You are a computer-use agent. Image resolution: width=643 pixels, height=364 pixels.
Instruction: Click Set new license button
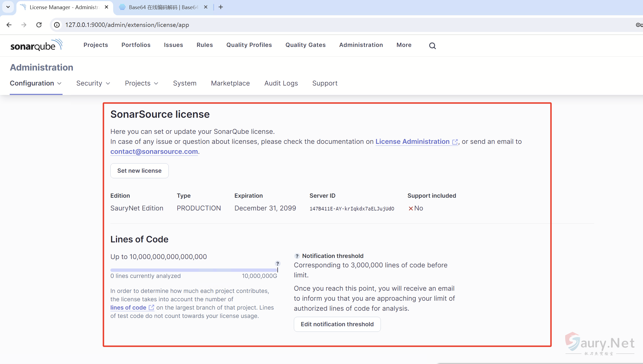139,171
